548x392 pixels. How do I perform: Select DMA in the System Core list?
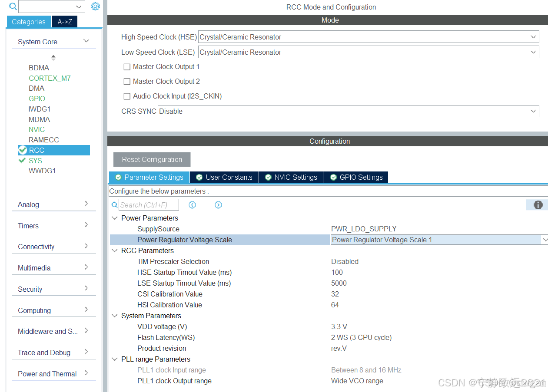(x=37, y=88)
